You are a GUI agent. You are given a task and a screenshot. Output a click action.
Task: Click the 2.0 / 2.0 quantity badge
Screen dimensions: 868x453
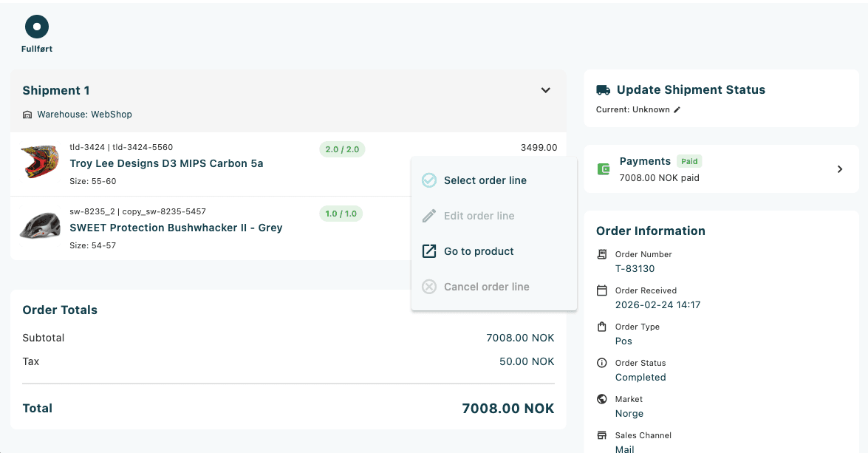[342, 149]
